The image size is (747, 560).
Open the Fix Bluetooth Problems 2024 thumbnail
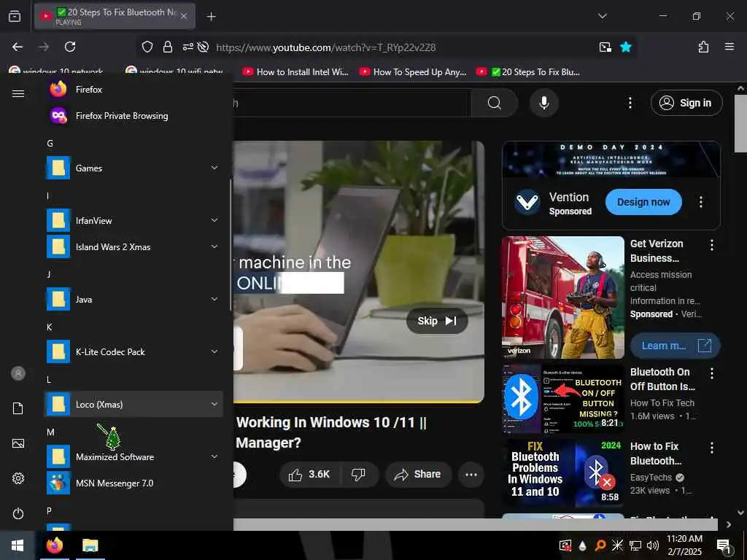click(562, 472)
